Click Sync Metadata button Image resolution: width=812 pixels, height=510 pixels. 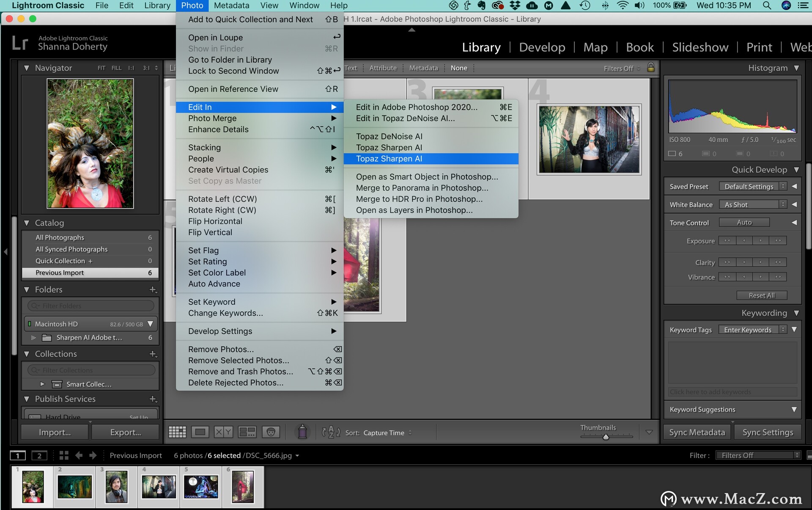697,432
